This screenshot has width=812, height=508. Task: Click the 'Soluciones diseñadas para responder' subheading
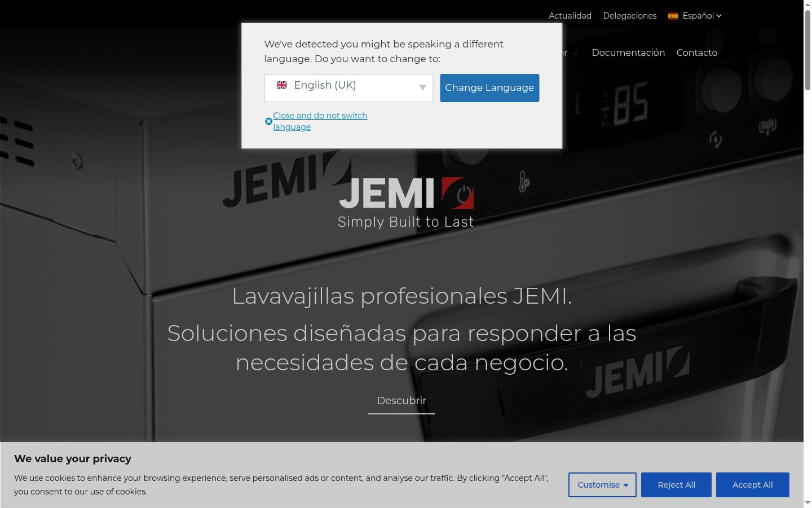click(x=402, y=348)
